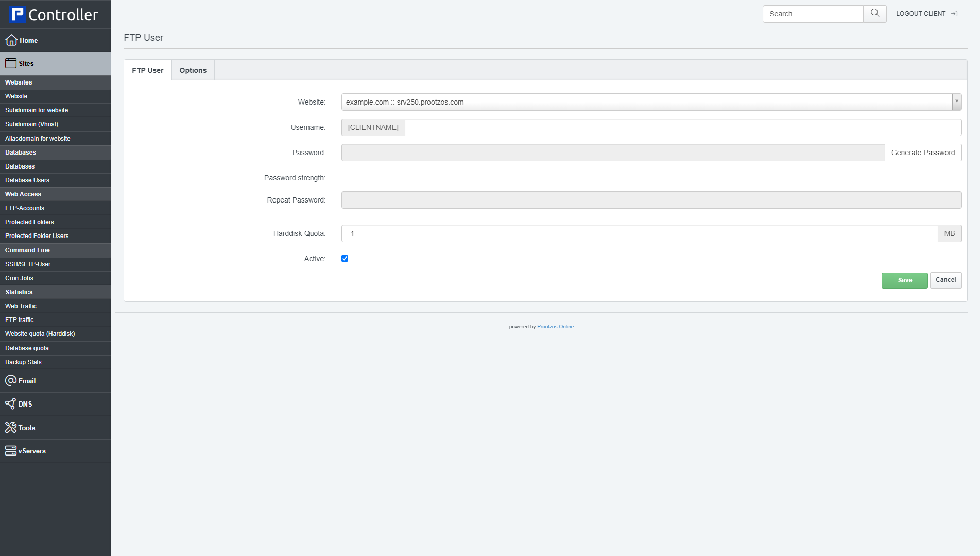Click the Generate Password button
This screenshot has height=556, width=980.
pos(923,153)
